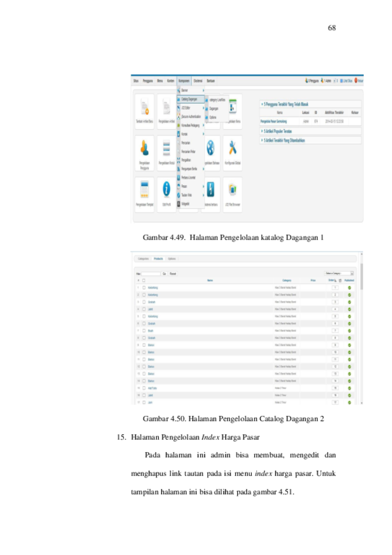Click the published icon in row 12
The image size is (392, 555).
349,367
